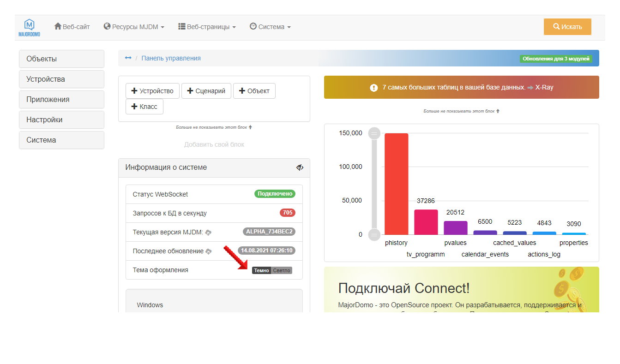Hide the X-Ray block via Больше не показывать
Image resolution: width=620 pixels, height=364 pixels.
(x=462, y=111)
